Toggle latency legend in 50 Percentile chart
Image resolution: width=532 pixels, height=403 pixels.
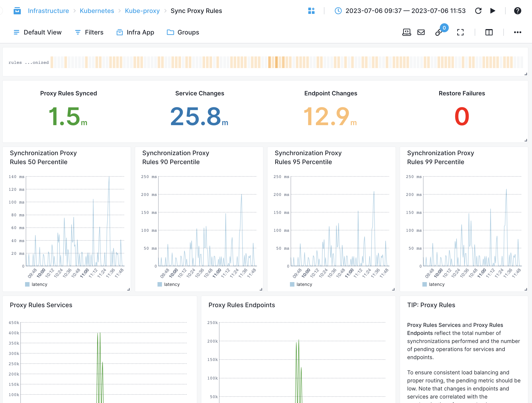[x=36, y=284]
